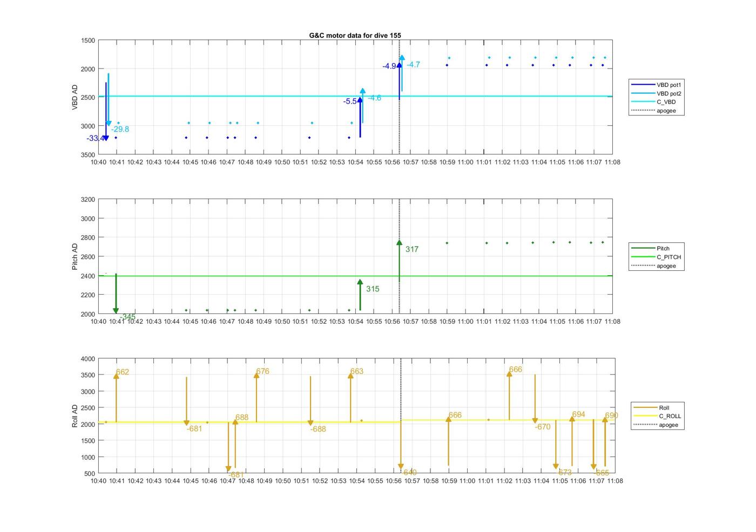Screen dimensions: 756x532
Task: Click 'apogee' in the Roll plot legend
Action: (x=656, y=425)
